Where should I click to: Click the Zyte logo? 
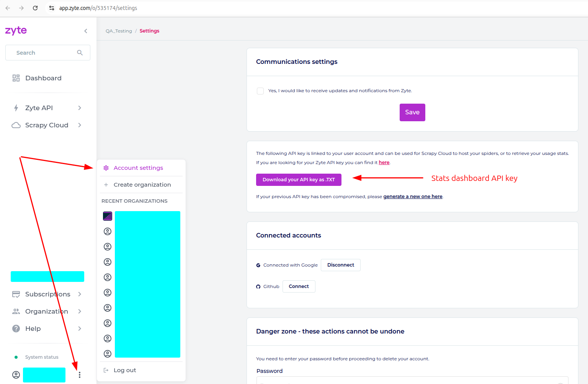16,31
